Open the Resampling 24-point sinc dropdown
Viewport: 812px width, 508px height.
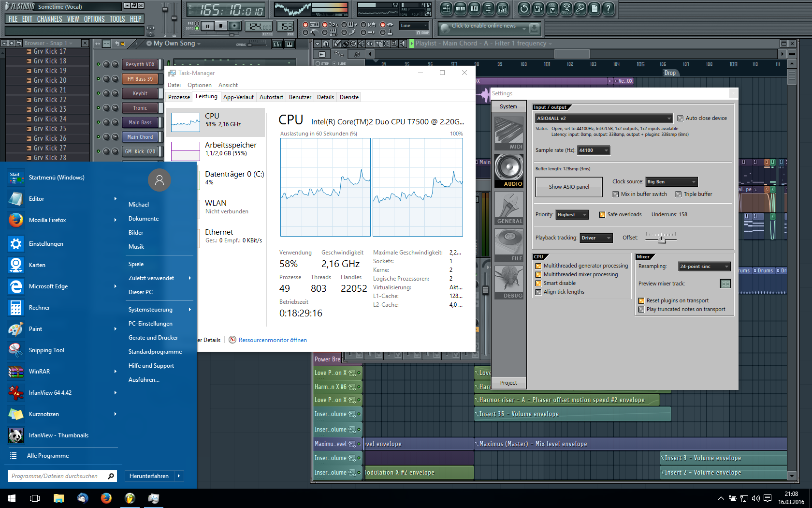[x=704, y=267]
